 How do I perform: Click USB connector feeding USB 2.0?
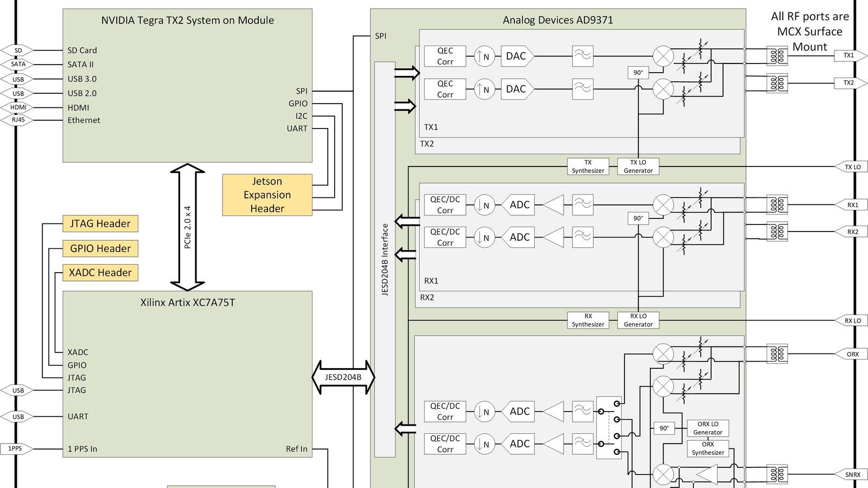[18, 93]
